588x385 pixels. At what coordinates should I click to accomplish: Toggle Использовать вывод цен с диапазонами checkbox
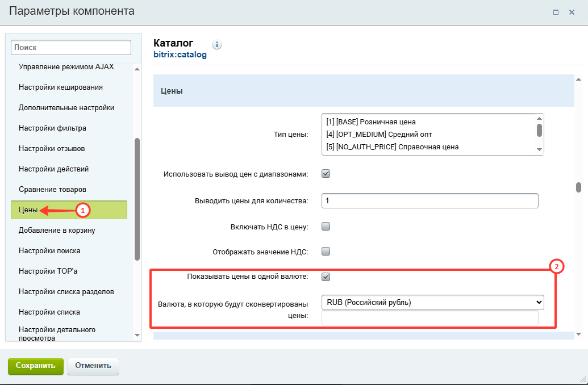tap(326, 174)
